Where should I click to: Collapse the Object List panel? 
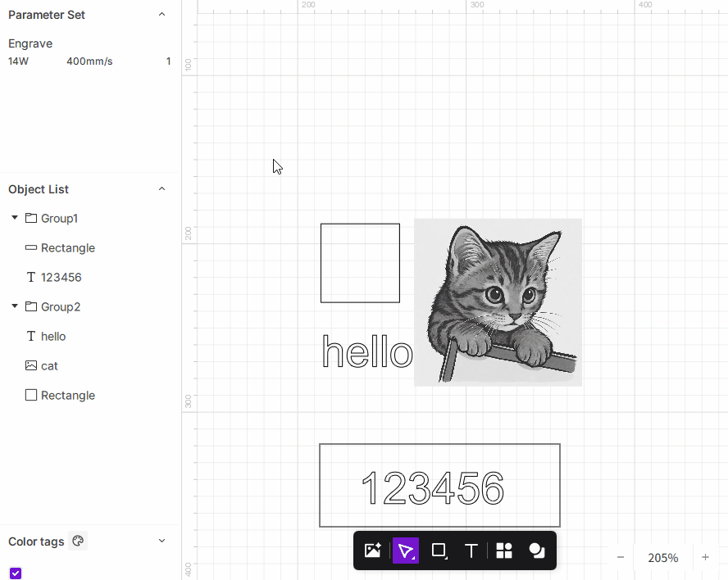click(162, 189)
